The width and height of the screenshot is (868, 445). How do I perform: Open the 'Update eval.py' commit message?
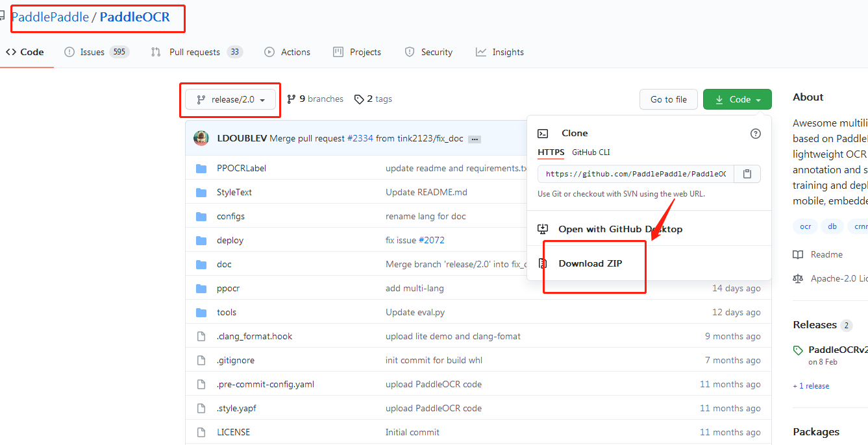[x=415, y=312]
